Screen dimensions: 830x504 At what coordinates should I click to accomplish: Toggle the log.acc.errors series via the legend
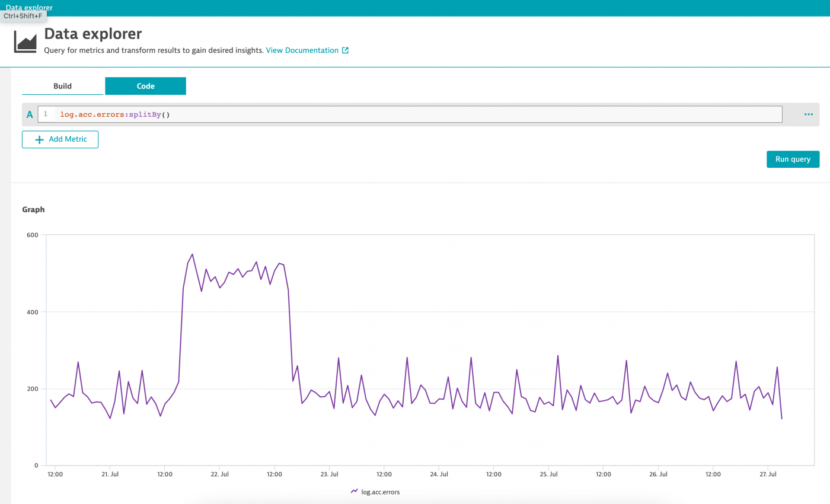[x=379, y=492]
